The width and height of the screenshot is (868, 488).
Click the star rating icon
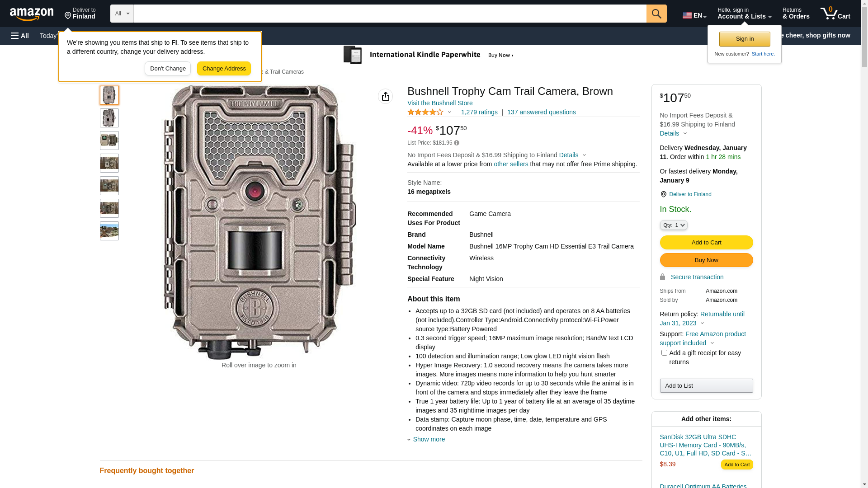click(425, 112)
